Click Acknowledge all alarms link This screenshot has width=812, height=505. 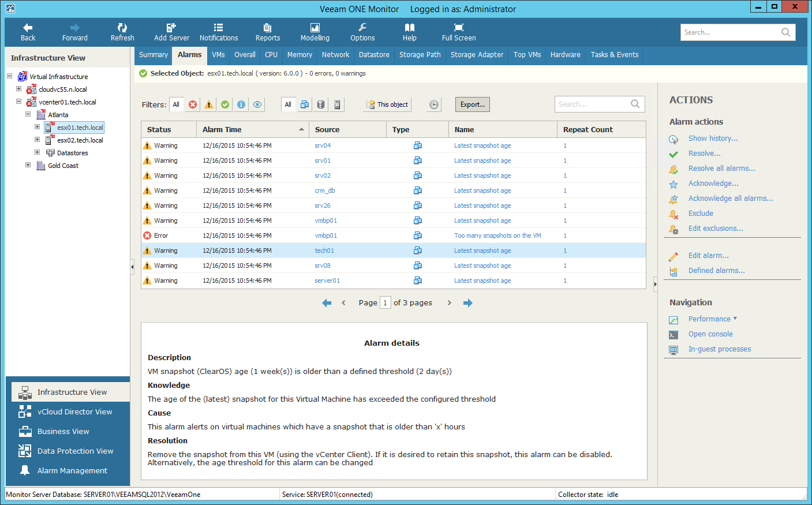click(731, 199)
